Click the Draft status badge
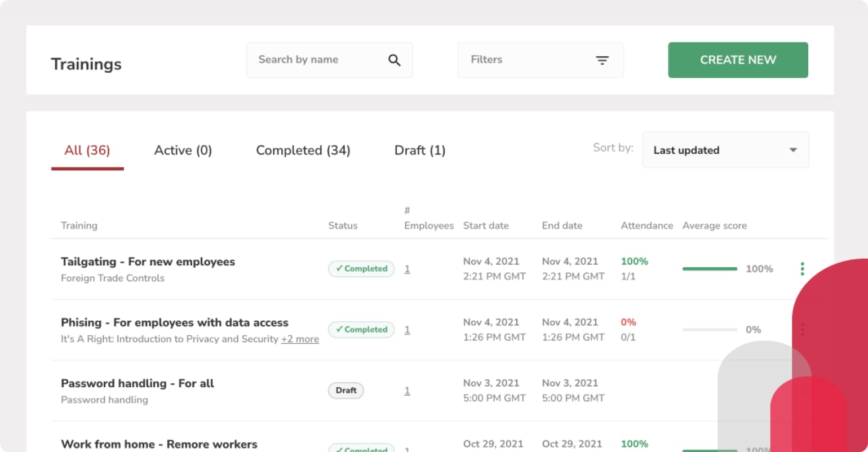Viewport: 868px width, 452px height. (346, 391)
